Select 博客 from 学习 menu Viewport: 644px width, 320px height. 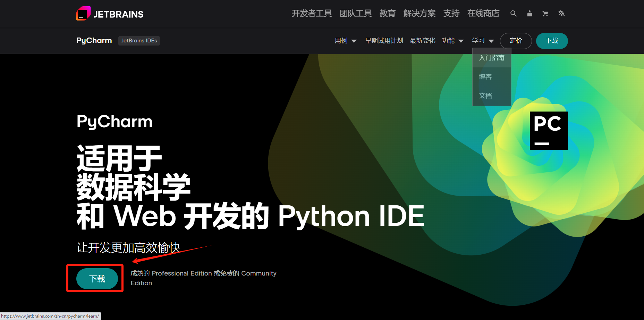click(x=492, y=77)
